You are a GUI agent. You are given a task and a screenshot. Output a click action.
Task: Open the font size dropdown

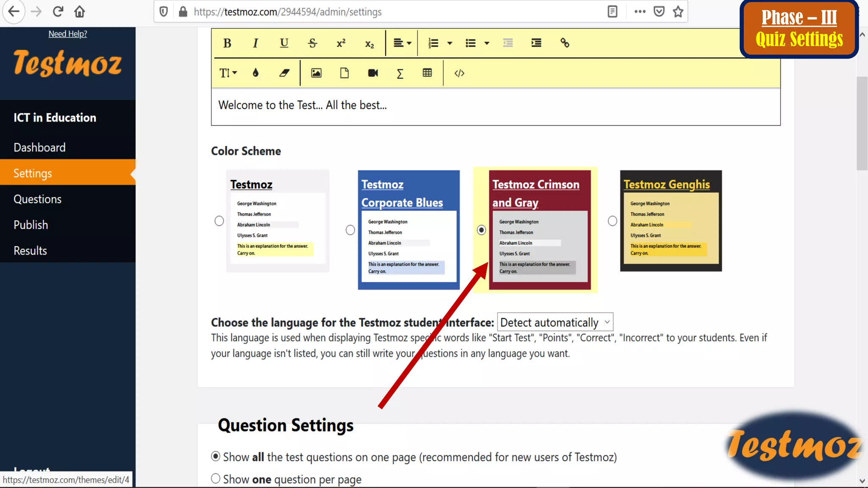(x=228, y=73)
